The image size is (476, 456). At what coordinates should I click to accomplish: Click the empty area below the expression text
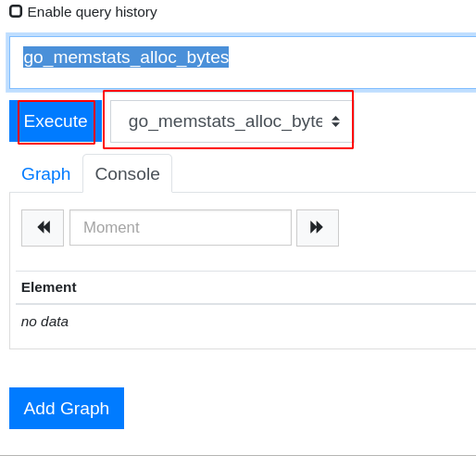pyautogui.click(x=243, y=79)
